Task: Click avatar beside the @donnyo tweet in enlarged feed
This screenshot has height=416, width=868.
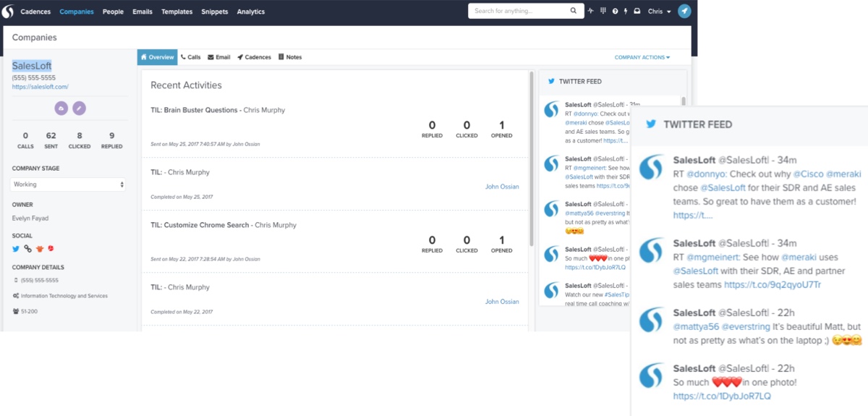Action: tap(651, 169)
